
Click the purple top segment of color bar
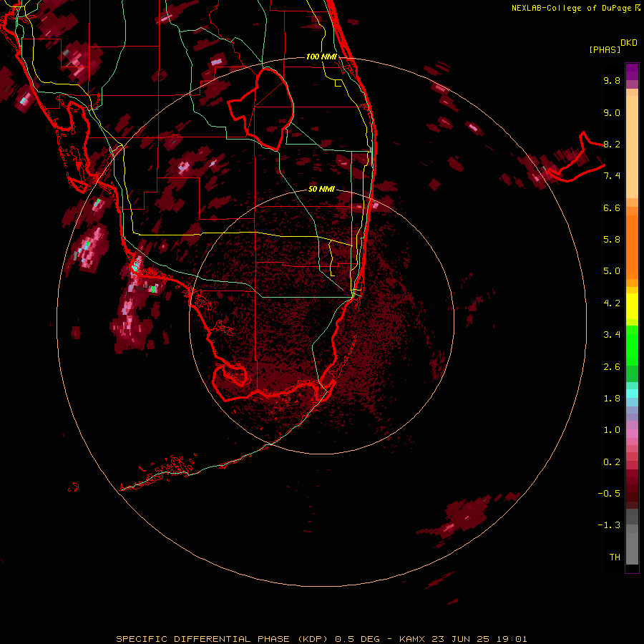(x=632, y=72)
